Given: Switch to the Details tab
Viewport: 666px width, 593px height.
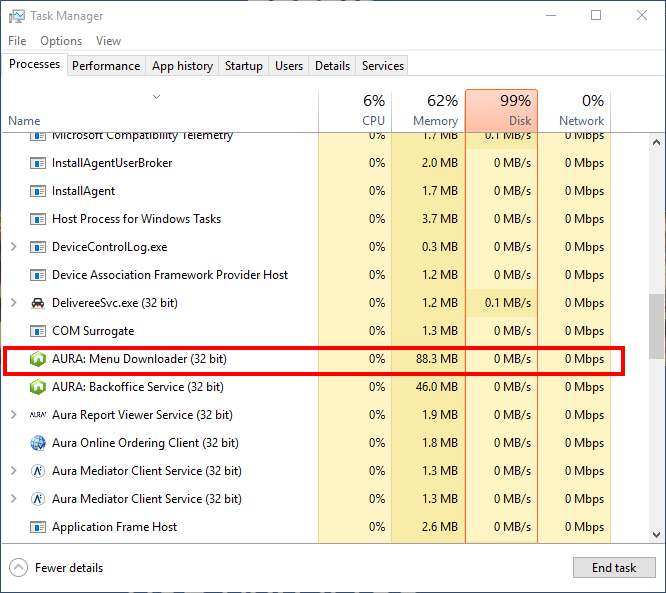Looking at the screenshot, I should [x=332, y=66].
